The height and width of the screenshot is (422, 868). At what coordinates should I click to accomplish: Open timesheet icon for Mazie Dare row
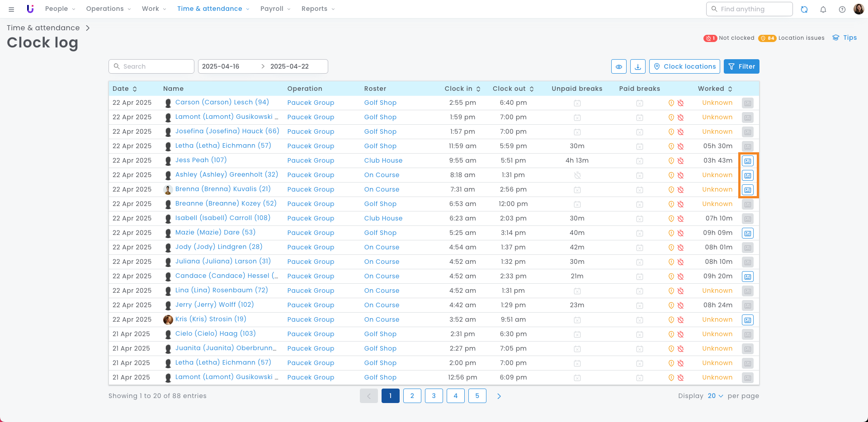[748, 233]
